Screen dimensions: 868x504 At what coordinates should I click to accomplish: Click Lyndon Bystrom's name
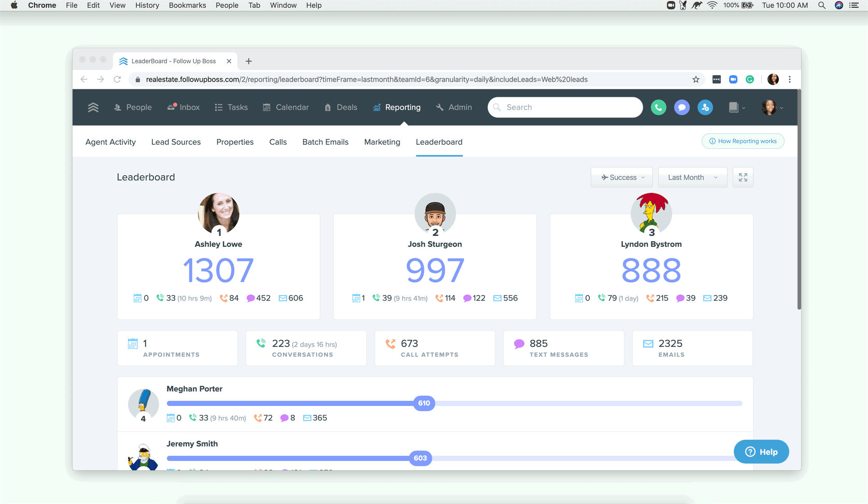tap(651, 244)
